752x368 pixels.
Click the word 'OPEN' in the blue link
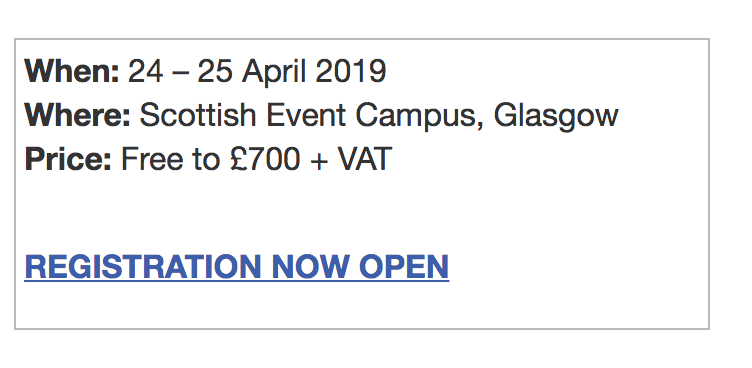(x=404, y=267)
